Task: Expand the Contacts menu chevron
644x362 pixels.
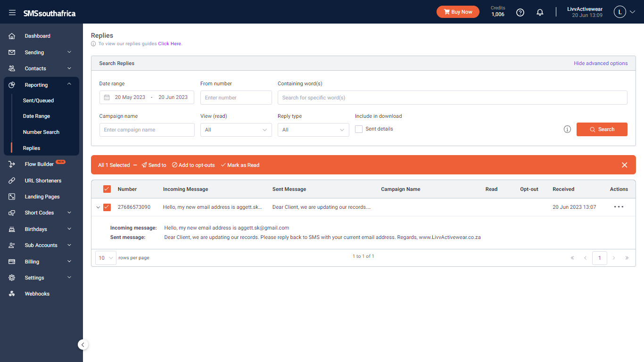Action: pos(69,68)
